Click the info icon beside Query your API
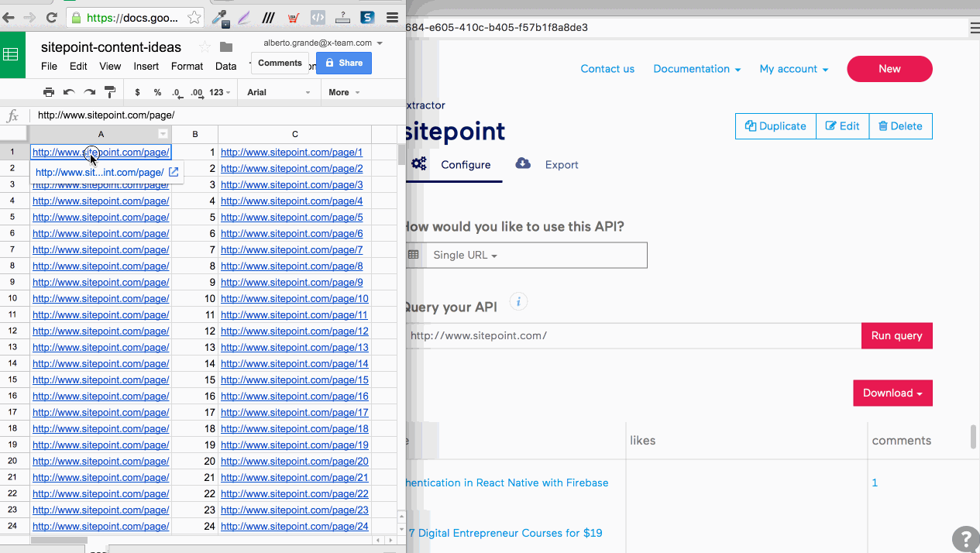Image resolution: width=980 pixels, height=553 pixels. (x=519, y=301)
